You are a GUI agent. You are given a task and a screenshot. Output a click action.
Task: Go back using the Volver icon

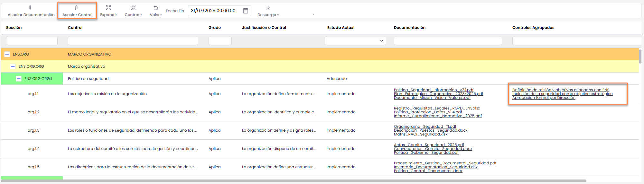pos(156,8)
